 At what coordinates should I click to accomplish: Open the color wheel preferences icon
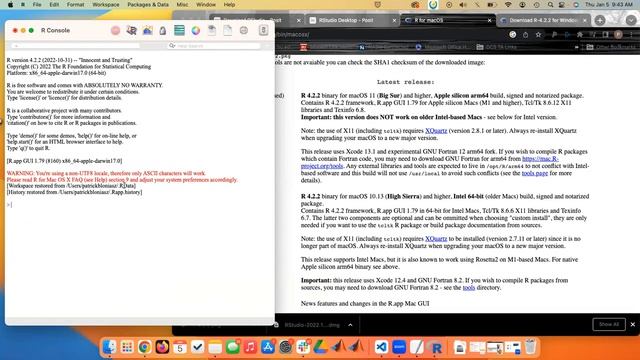[196, 30]
